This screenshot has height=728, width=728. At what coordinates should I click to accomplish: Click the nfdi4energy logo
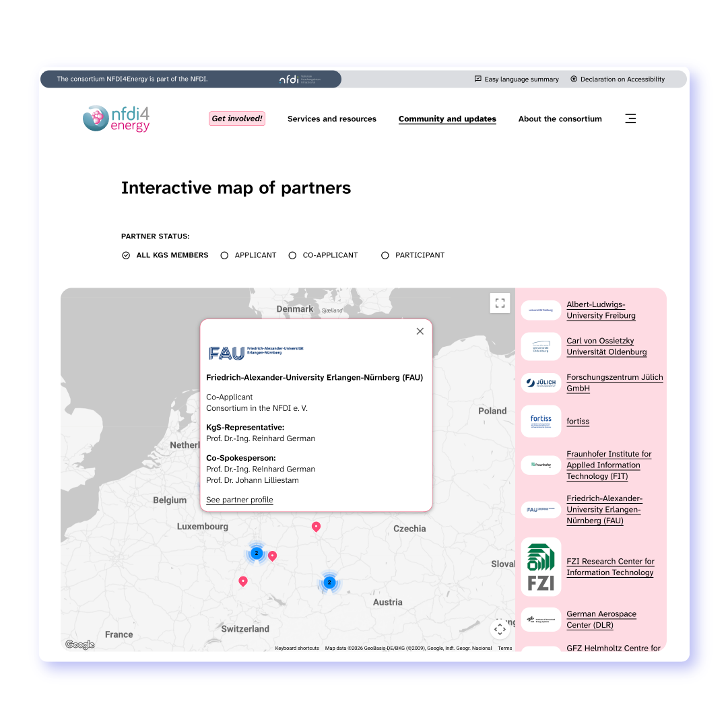(117, 119)
